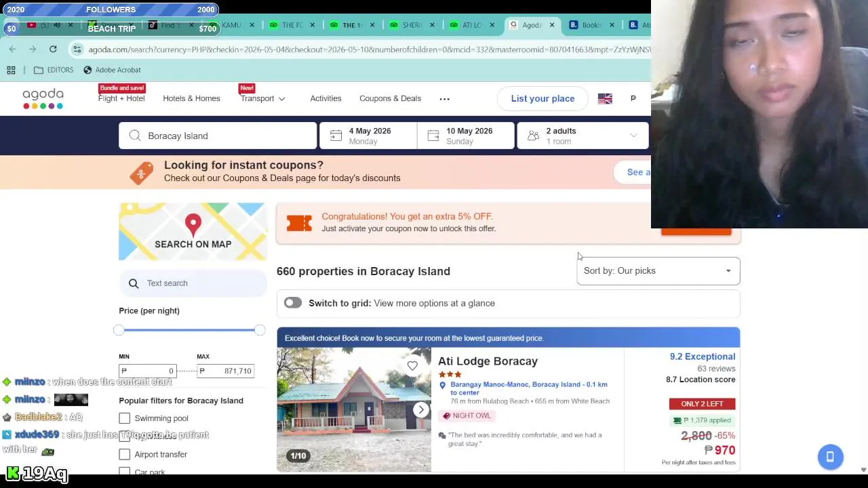Click the check-out calendar icon

pyautogui.click(x=433, y=136)
